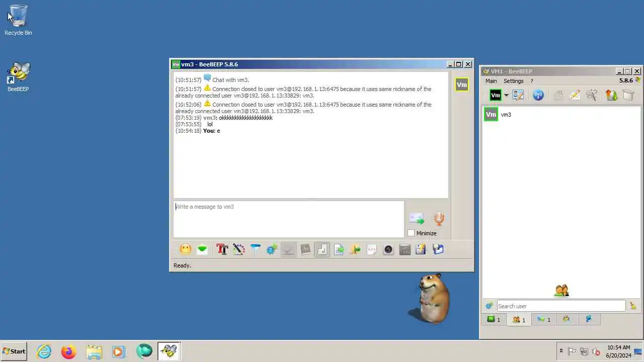The image size is (644, 362).
Task: Click the Vm status avatar button in toolbar
Action: (496, 95)
